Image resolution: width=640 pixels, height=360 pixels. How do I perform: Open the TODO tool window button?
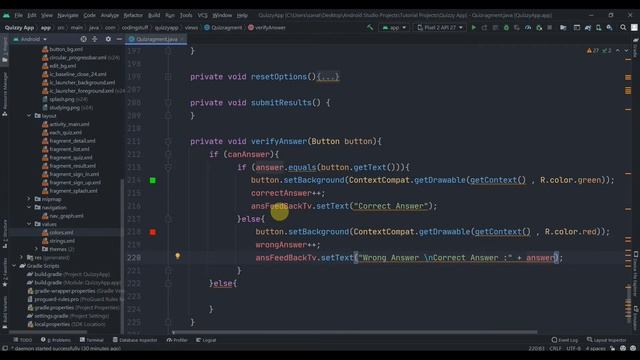tap(22, 340)
